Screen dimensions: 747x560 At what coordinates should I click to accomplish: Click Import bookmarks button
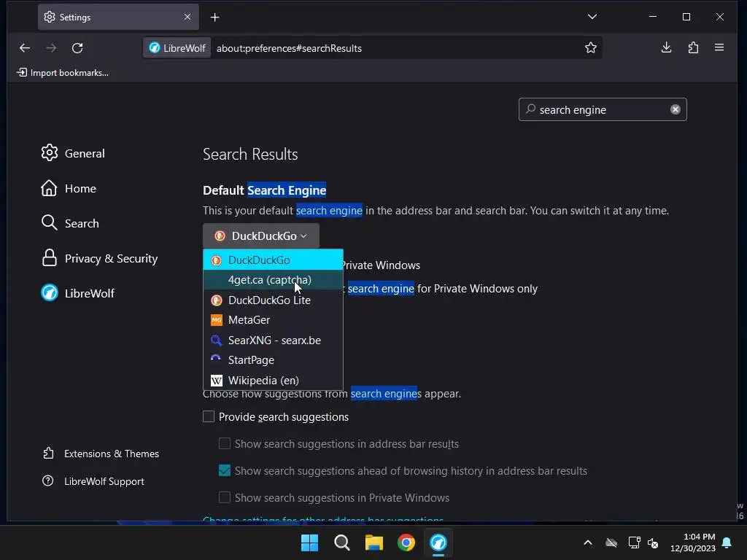63,73
